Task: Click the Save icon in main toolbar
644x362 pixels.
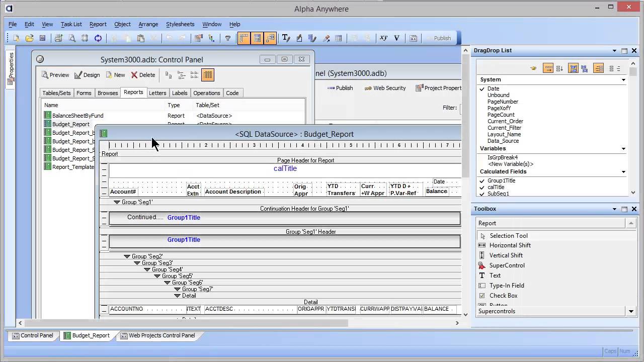Action: pos(42,38)
